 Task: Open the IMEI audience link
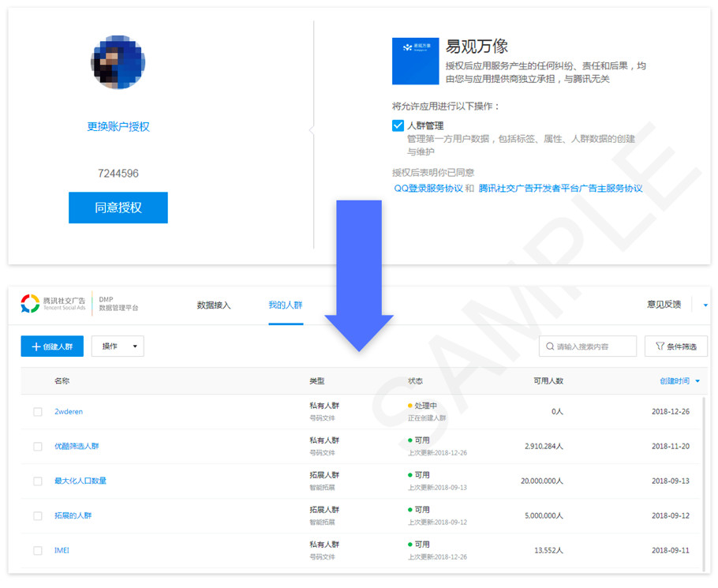pyautogui.click(x=62, y=550)
